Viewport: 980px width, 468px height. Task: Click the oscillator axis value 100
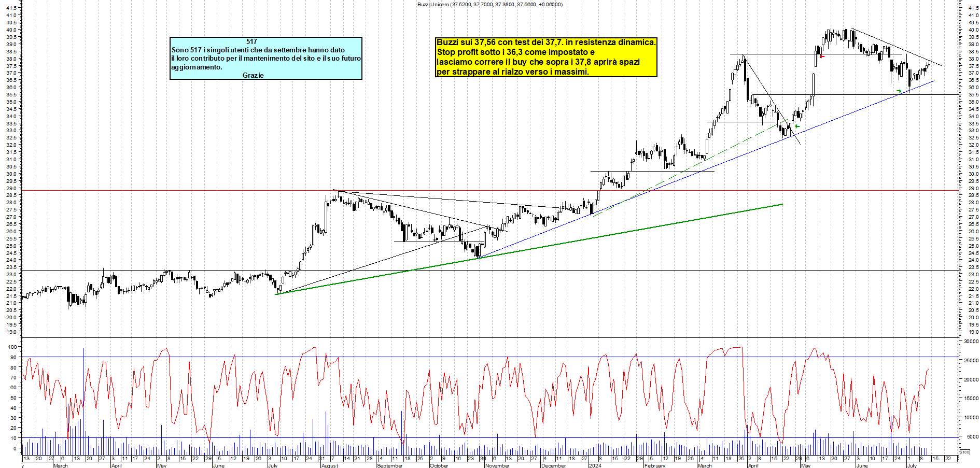tap(12, 347)
